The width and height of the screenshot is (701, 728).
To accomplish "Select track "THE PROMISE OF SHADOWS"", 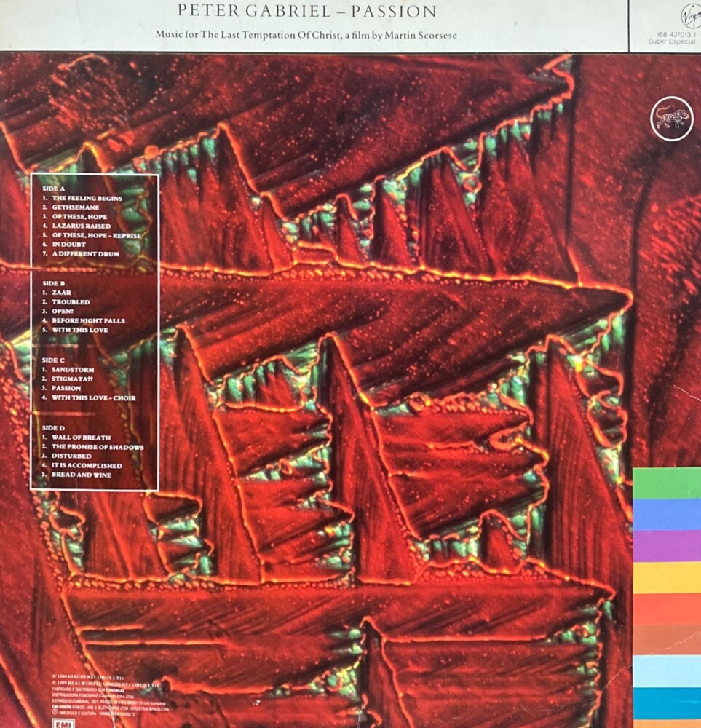I will click(x=98, y=447).
